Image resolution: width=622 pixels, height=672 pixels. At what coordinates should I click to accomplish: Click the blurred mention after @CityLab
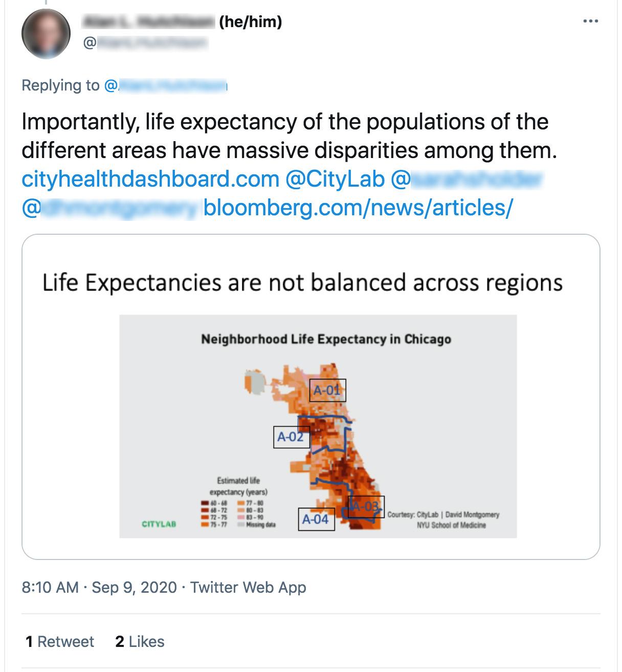click(x=466, y=179)
